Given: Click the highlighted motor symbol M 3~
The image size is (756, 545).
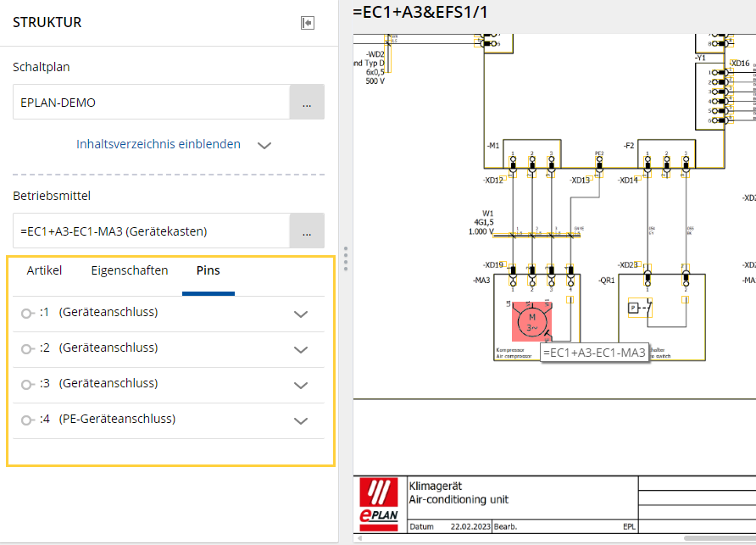Looking at the screenshot, I should pyautogui.click(x=531, y=322).
